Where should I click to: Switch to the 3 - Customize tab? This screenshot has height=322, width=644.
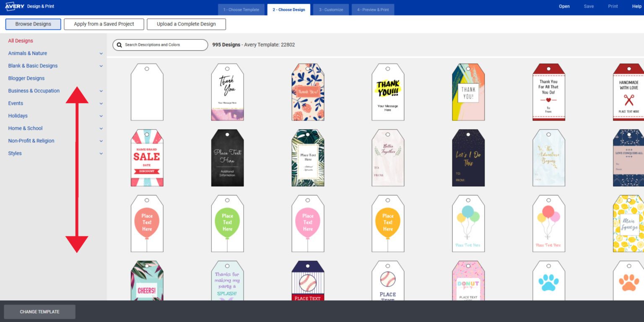coord(331,10)
